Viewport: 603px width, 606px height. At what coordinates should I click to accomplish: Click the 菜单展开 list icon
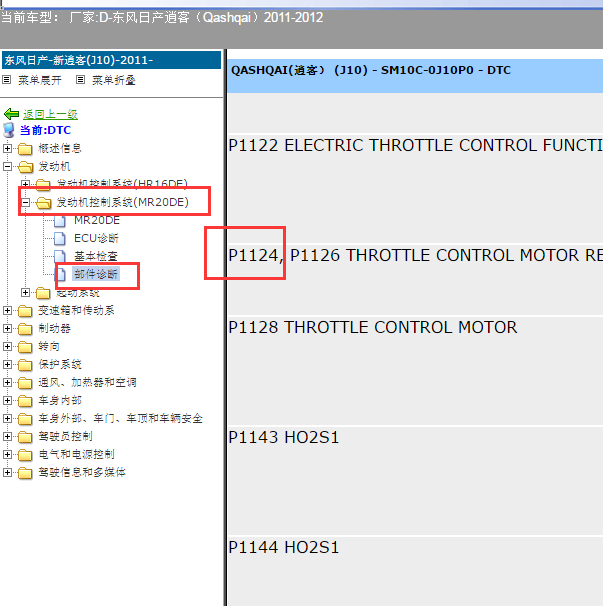(x=6, y=80)
